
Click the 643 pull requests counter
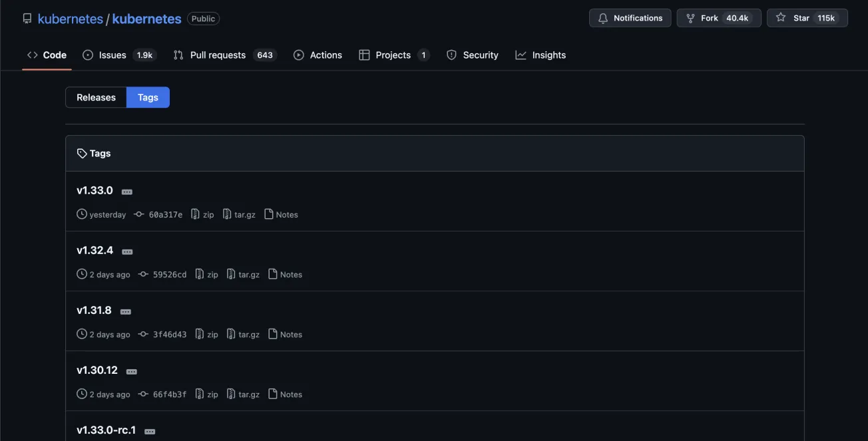[x=265, y=55]
